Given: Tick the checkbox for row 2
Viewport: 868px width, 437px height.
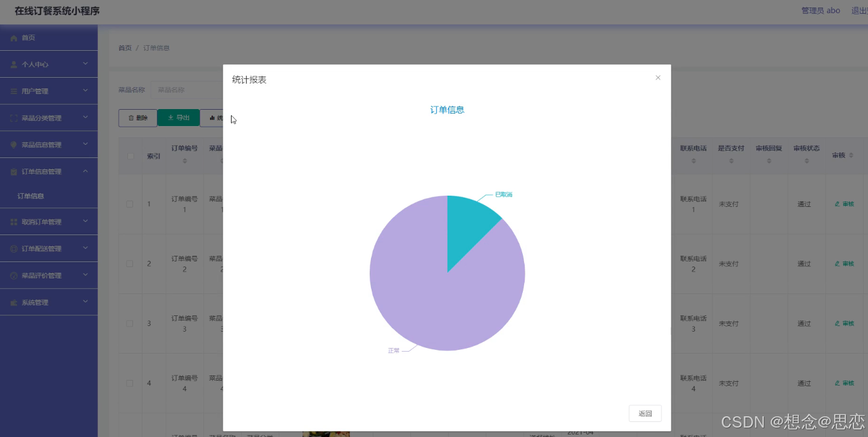Looking at the screenshot, I should point(130,263).
